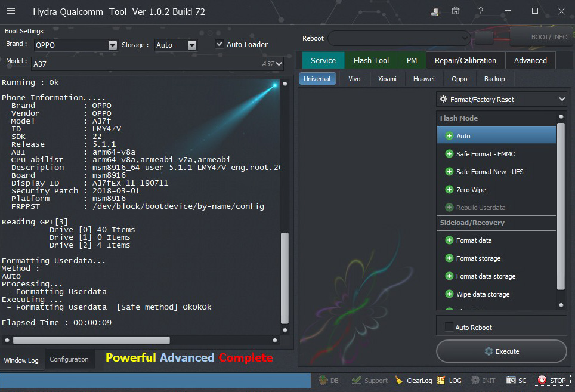The image size is (575, 392).
Task: Select the Auto flash mode plus icon
Action: click(449, 136)
